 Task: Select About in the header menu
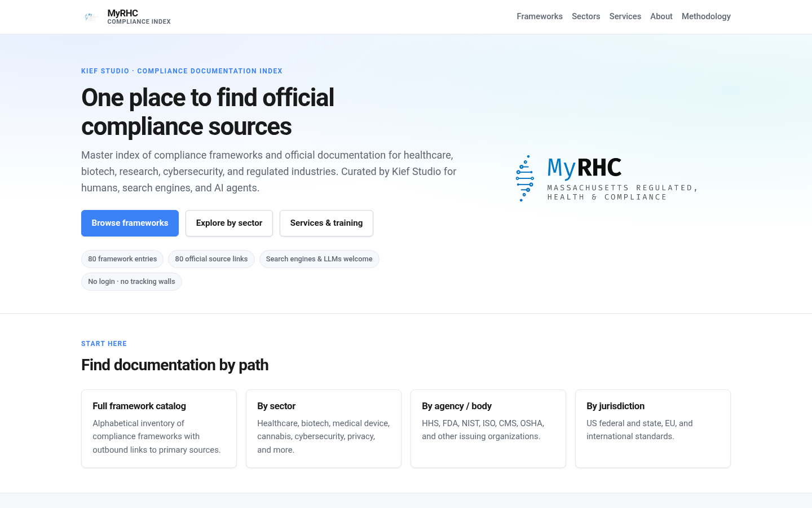[661, 16]
